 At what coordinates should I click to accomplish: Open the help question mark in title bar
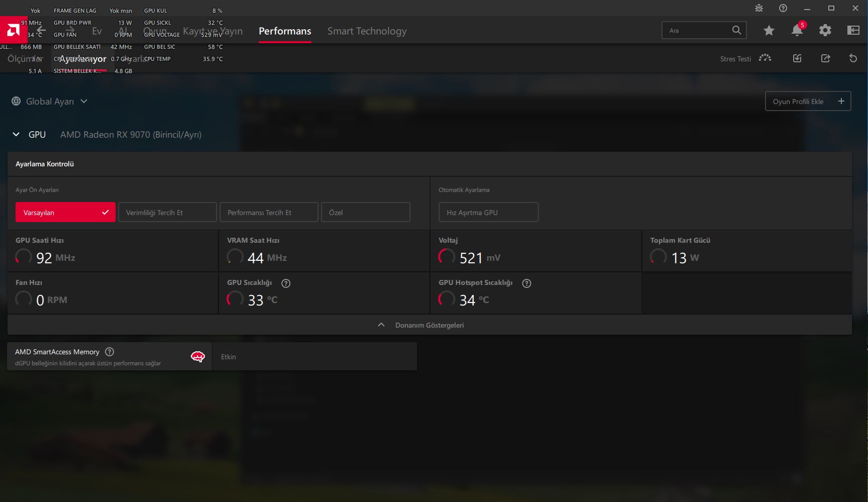click(783, 8)
